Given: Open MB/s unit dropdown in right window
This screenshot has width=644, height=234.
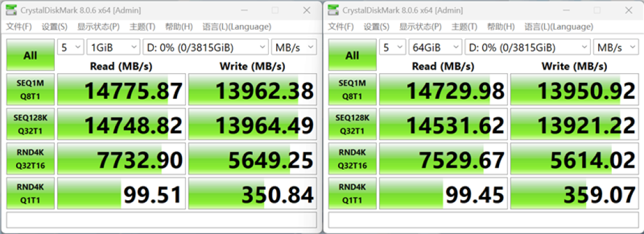Looking at the screenshot, I should (616, 47).
